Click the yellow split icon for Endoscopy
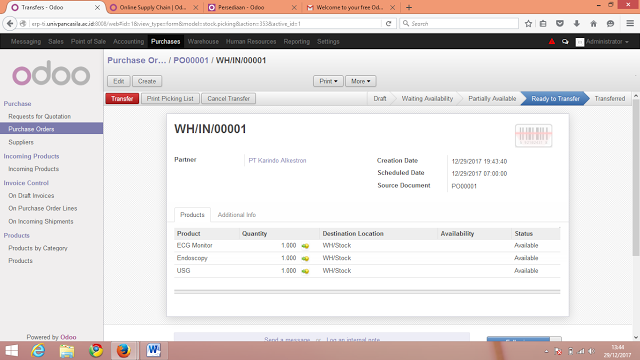640x360 pixels. point(305,258)
